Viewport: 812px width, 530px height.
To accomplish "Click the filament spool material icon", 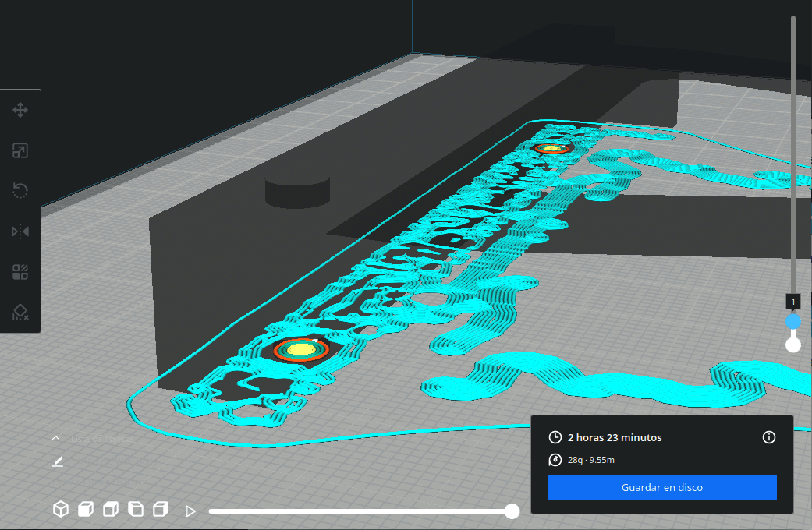I will coord(555,460).
